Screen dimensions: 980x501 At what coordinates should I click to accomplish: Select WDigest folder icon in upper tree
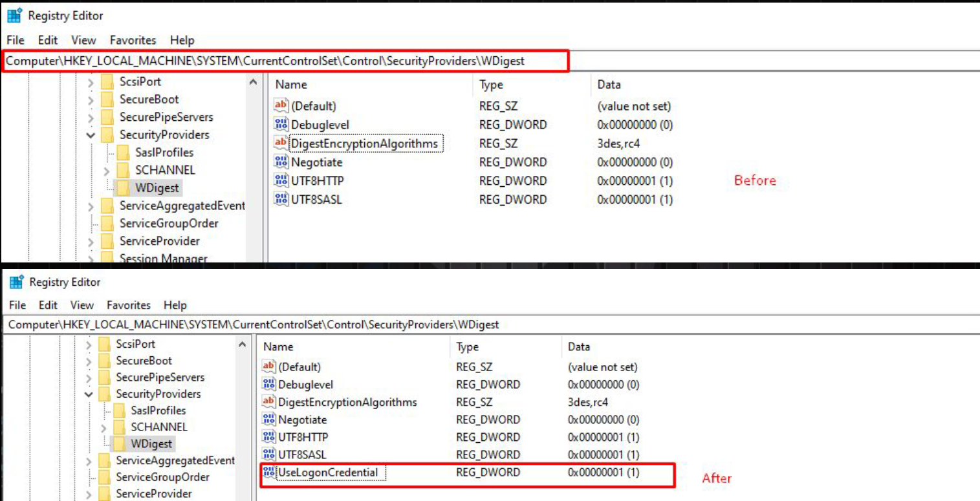[124, 188]
